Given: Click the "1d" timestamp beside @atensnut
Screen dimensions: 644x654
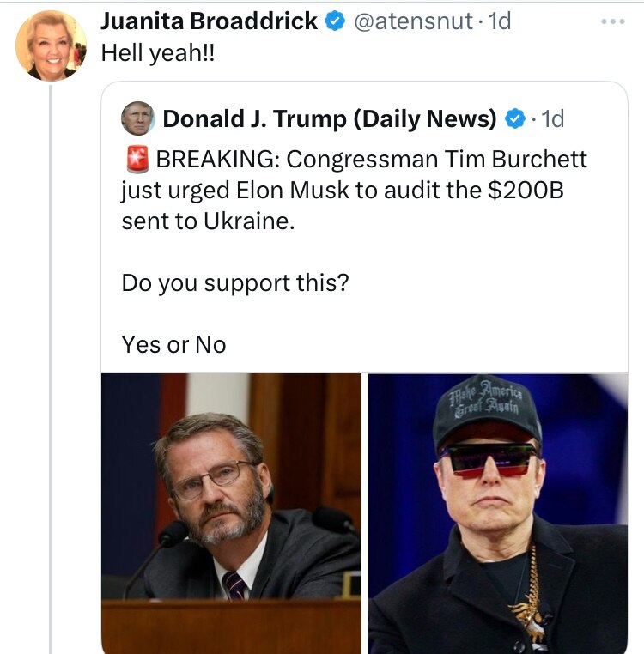Looking at the screenshot, I should pyautogui.click(x=499, y=21).
